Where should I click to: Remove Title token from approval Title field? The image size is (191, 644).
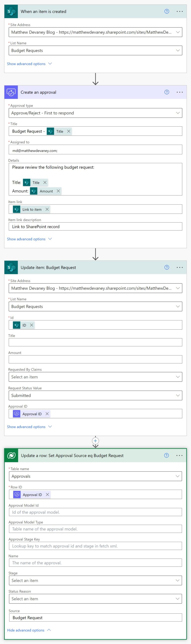pos(68,131)
